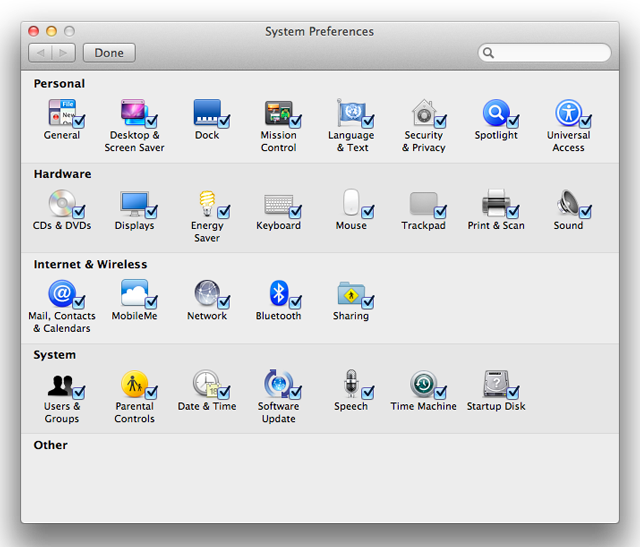This screenshot has width=640, height=547.
Task: Focus the search field in toolbar
Action: (x=544, y=53)
